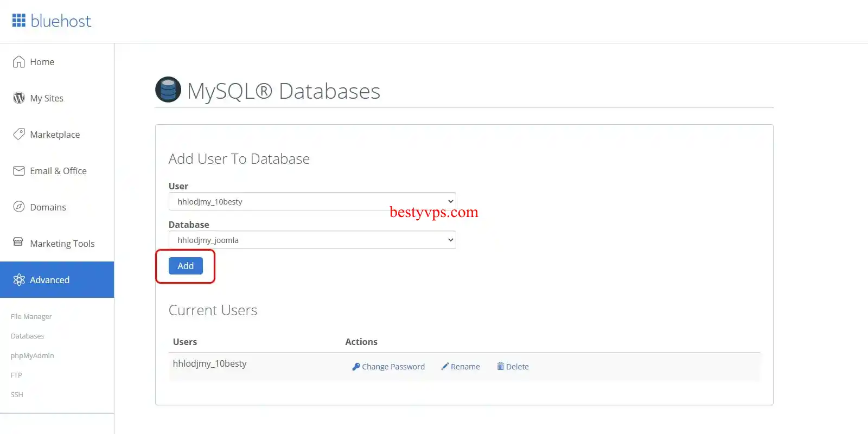Image resolution: width=868 pixels, height=434 pixels.
Task: Click the Add User To Database heading
Action: point(239,159)
